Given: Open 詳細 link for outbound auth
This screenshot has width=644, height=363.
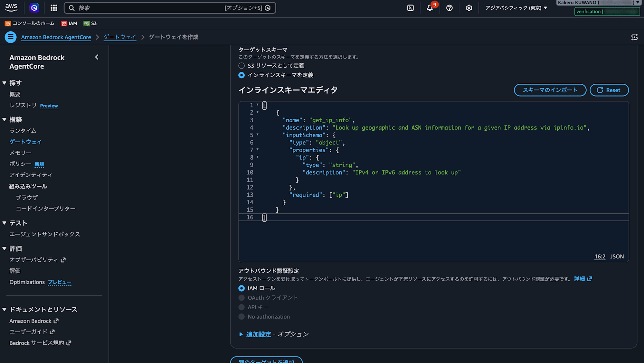Looking at the screenshot, I should point(579,279).
